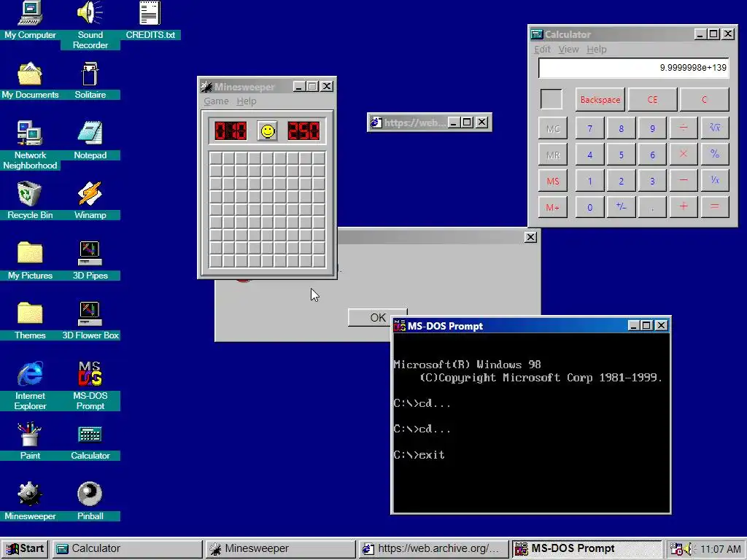Select the Paint desktop icon
Screen dimensions: 747x560
30,440
